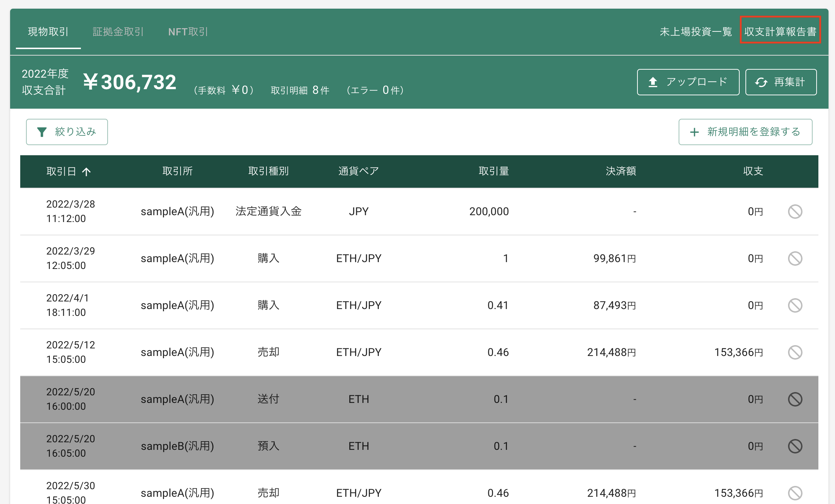This screenshot has height=504, width=835.
Task: Open the 絞り込み filter panel
Action: [66, 132]
